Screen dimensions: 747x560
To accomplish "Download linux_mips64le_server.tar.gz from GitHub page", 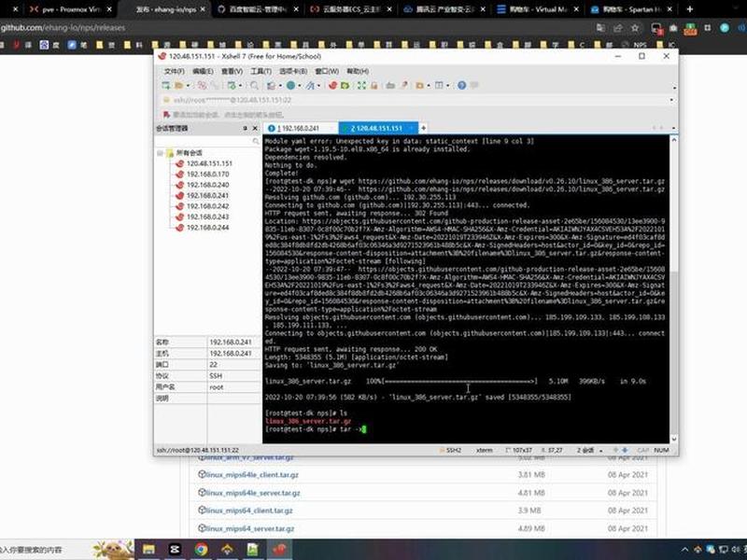I will (x=253, y=493).
